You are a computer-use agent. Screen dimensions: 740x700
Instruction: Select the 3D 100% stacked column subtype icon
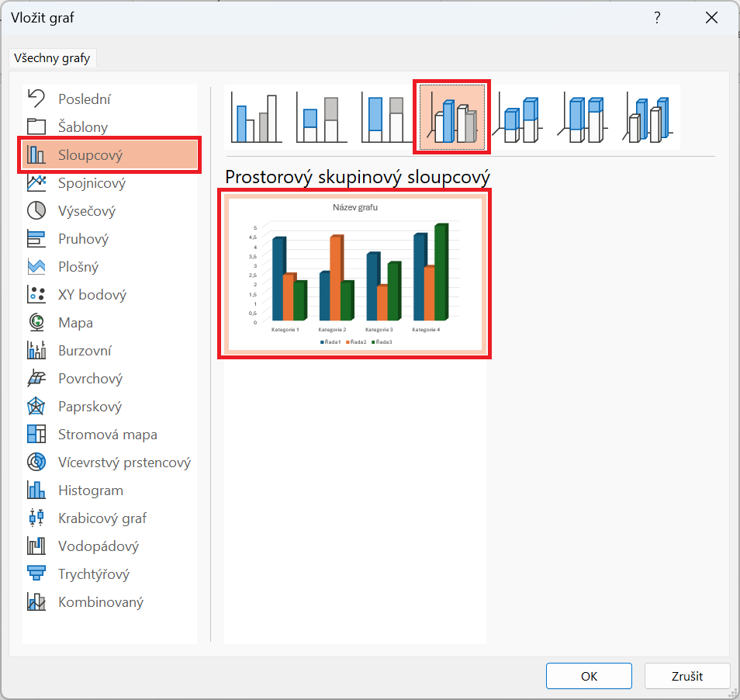pyautogui.click(x=583, y=117)
